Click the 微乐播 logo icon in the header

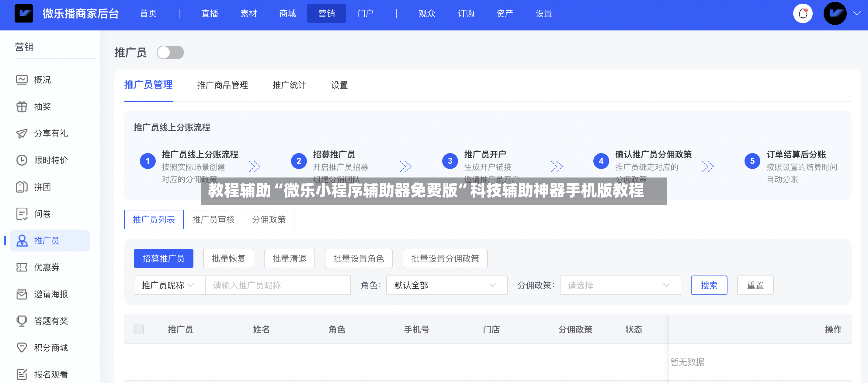click(24, 13)
